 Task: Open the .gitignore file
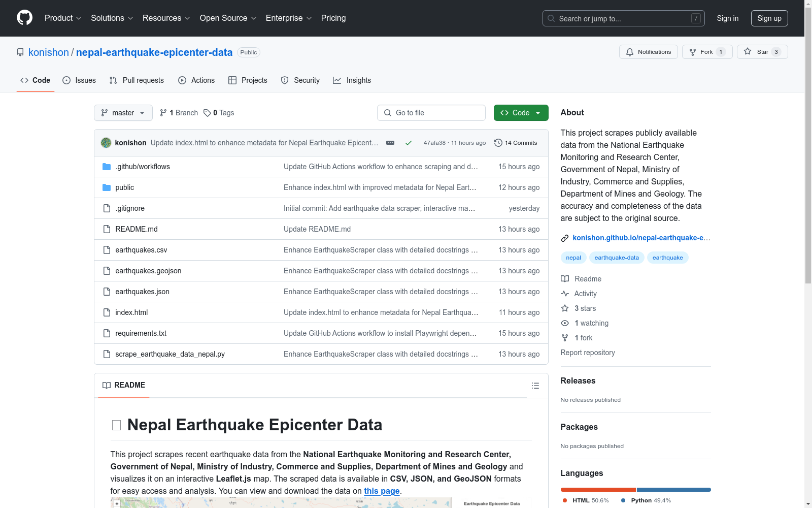click(130, 208)
